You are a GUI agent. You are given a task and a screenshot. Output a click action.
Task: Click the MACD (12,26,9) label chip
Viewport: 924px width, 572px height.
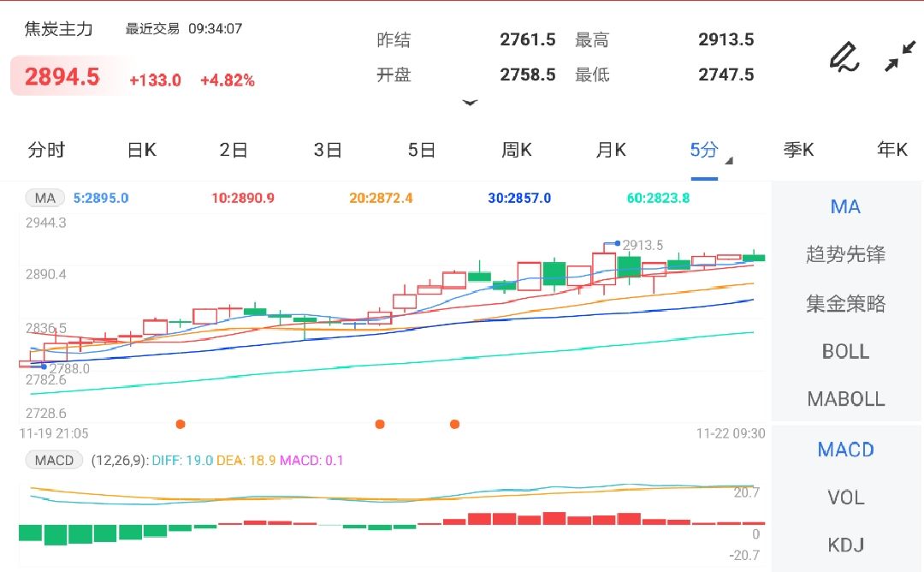pos(54,460)
